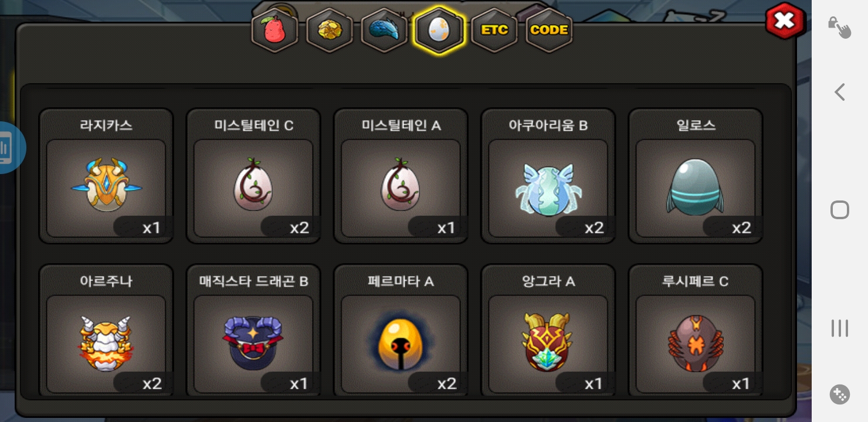Open the game controller tools icon

coord(840,394)
